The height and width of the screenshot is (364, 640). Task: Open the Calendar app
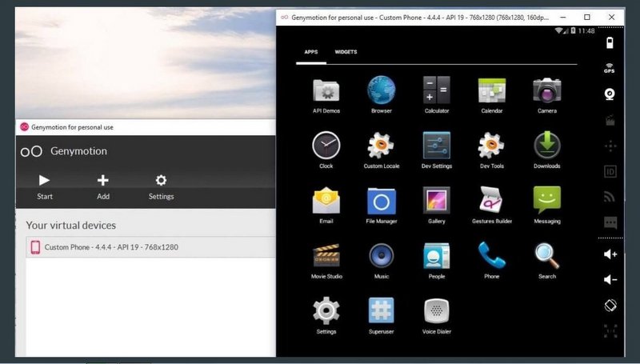(x=491, y=94)
